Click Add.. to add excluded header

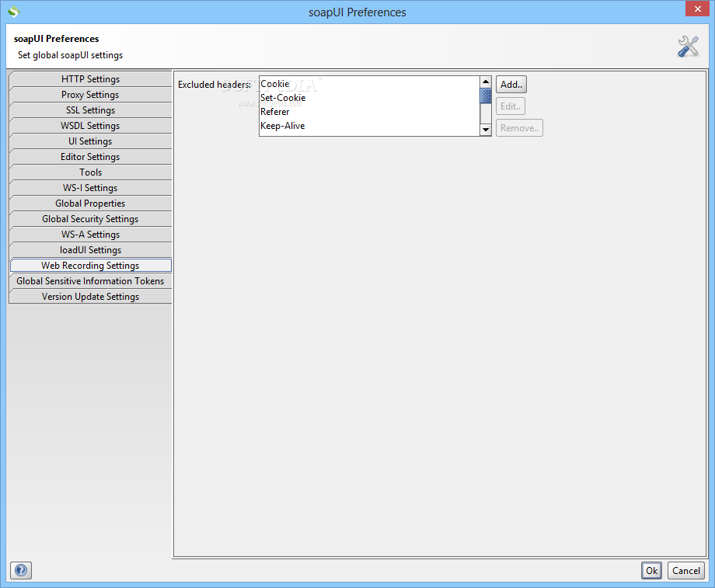pos(511,85)
